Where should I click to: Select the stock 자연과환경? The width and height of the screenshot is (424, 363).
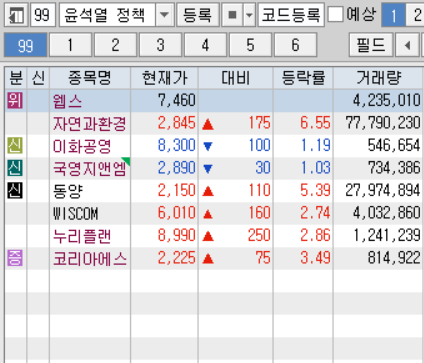pos(90,123)
